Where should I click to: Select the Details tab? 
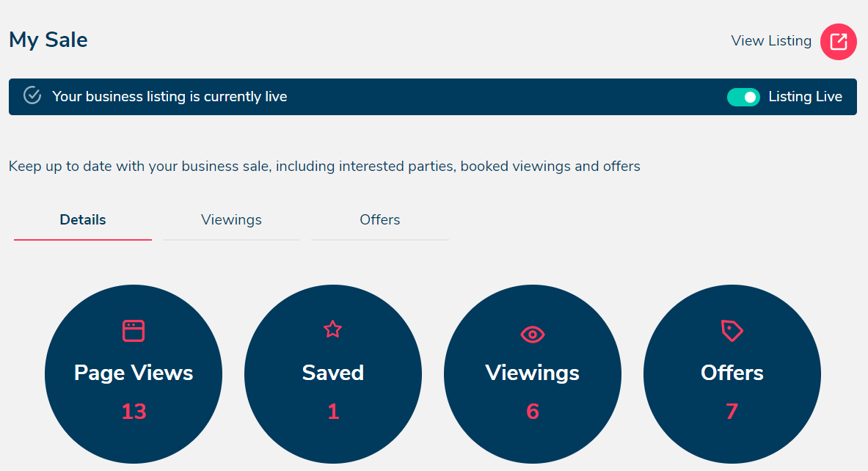click(x=83, y=219)
